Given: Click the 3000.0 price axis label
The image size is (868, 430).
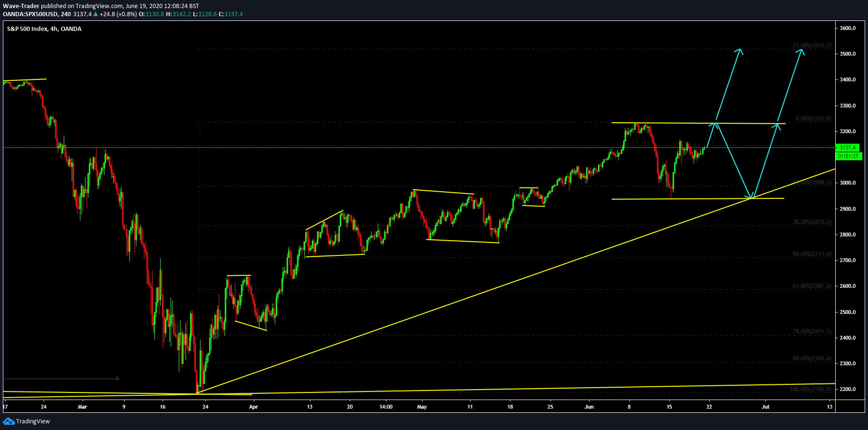Looking at the screenshot, I should tap(848, 183).
